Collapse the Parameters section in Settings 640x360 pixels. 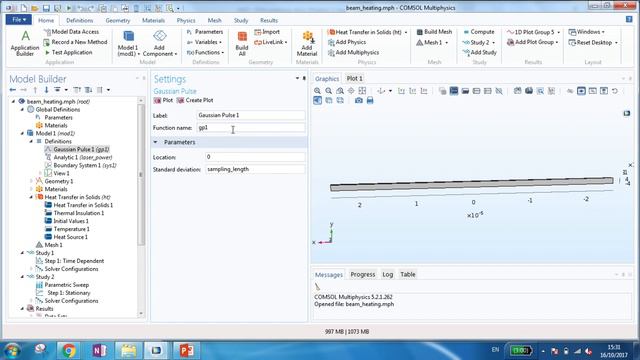156,142
